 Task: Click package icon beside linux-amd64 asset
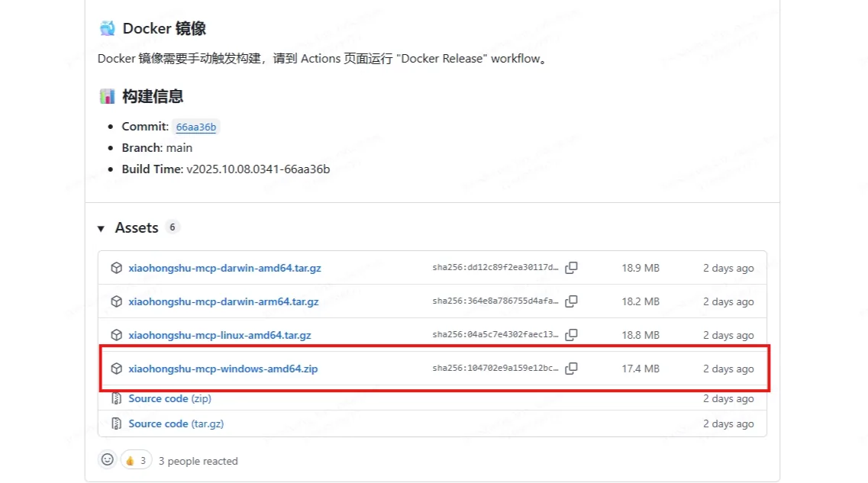click(x=116, y=335)
